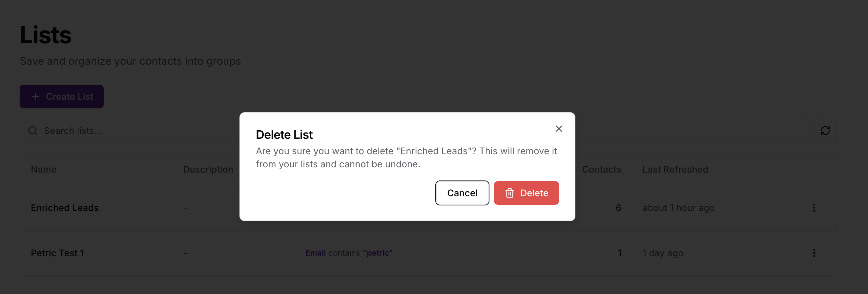Click the Email contains petric filter text
868x294 pixels.
349,253
